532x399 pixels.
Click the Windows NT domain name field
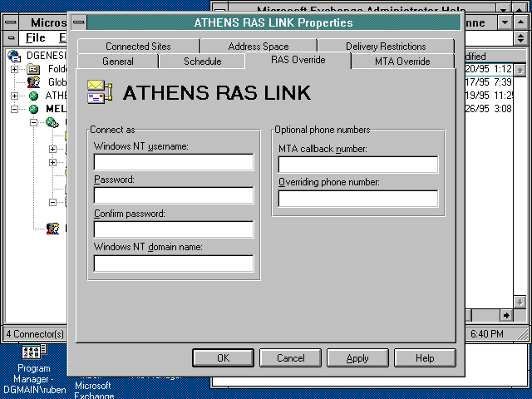[x=174, y=264]
